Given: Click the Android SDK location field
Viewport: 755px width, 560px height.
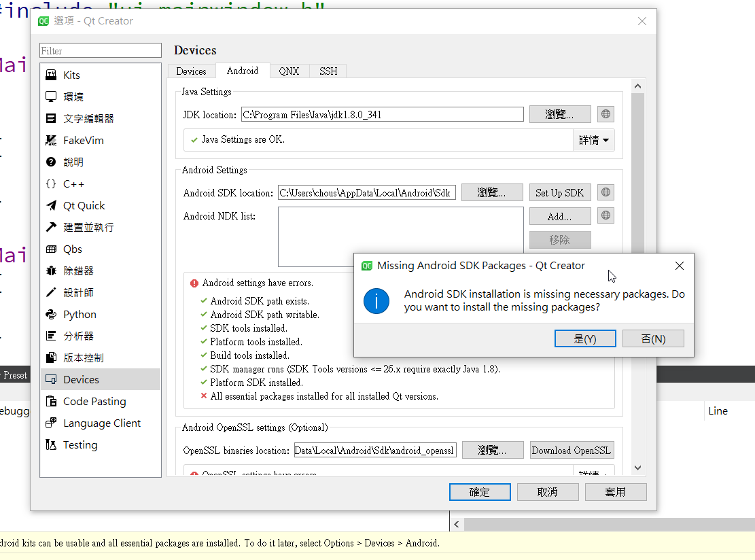Looking at the screenshot, I should (x=367, y=192).
